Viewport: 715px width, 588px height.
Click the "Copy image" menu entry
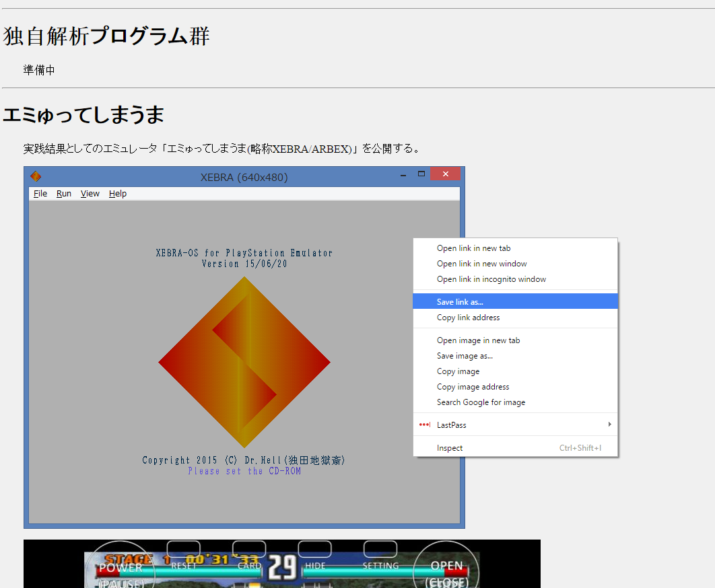[515, 371]
